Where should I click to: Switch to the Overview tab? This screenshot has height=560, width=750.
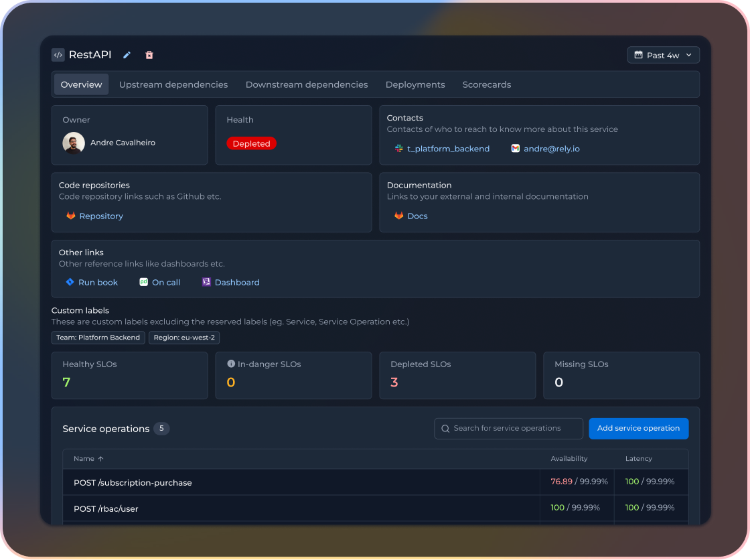pos(81,84)
